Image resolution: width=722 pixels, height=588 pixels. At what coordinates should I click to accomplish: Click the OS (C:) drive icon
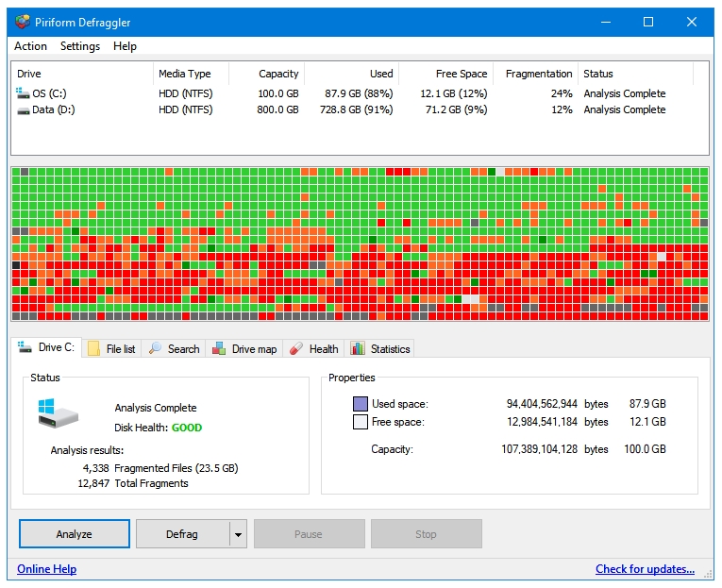click(x=23, y=93)
